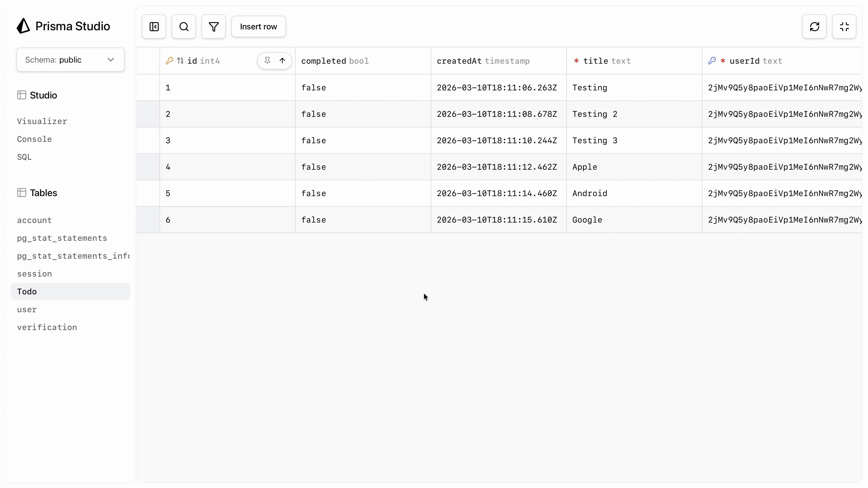Open the Console view

pos(34,139)
